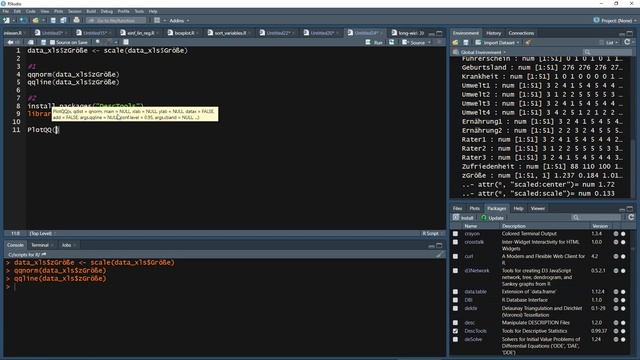Click the Run button in editor toolbar

pos(375,42)
